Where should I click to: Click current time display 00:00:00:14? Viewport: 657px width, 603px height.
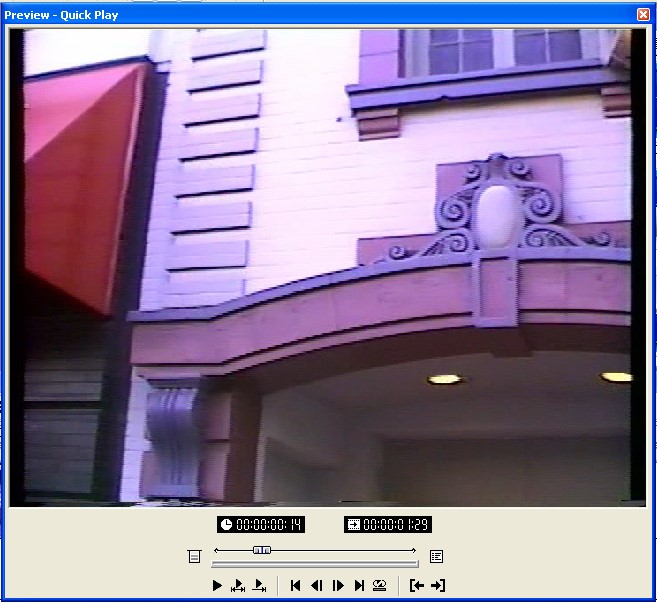coord(261,525)
